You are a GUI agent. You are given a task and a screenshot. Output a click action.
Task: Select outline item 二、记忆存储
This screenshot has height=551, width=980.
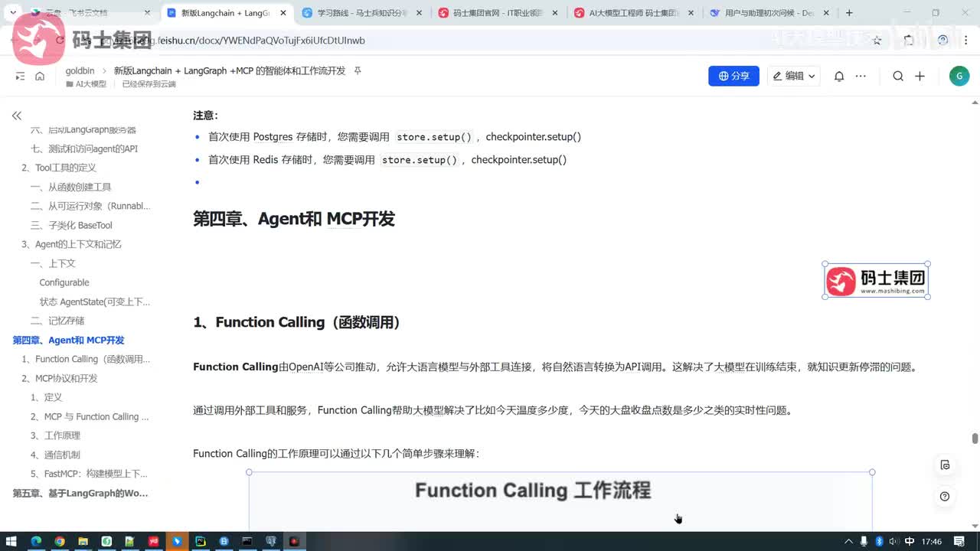pos(57,321)
